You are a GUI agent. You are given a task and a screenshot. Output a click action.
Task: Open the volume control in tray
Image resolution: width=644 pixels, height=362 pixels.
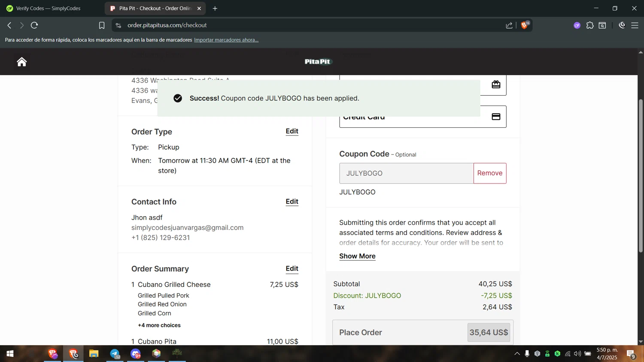(x=577, y=354)
